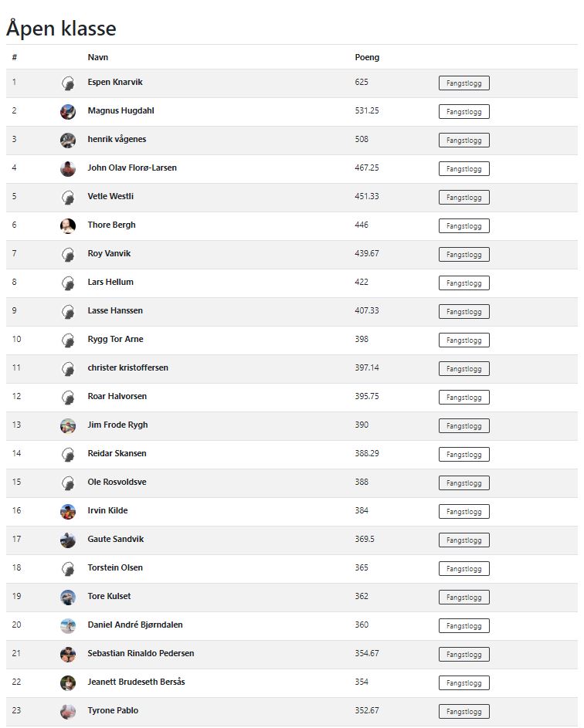Click the Navn column header

[x=98, y=57]
